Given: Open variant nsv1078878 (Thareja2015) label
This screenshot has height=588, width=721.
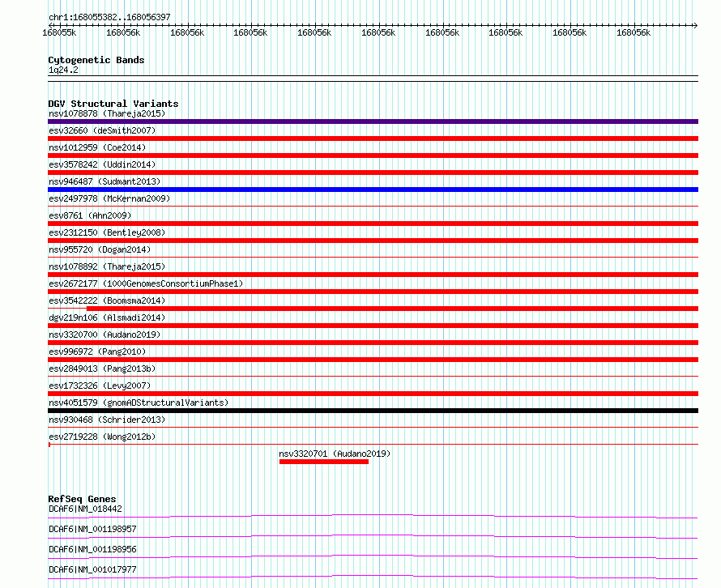Looking at the screenshot, I should (x=107, y=113).
